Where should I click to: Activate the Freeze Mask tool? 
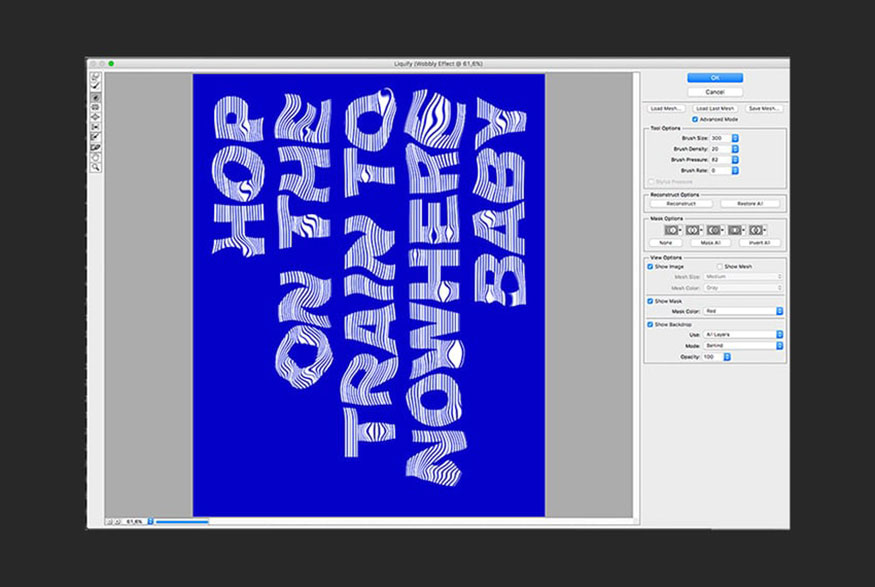coord(95,137)
